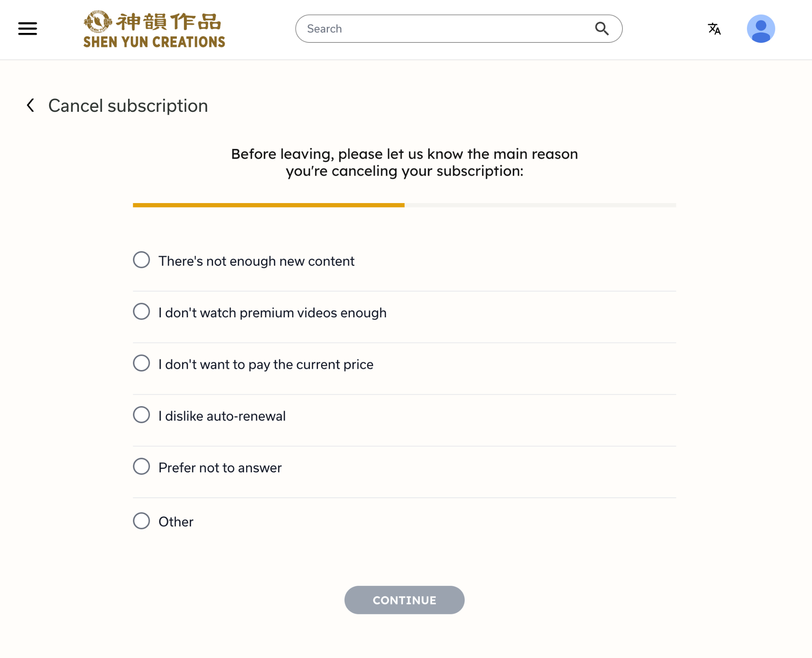Click the unfilled grey progress bar portion
Screen dimensions: 812x658
[x=540, y=205]
